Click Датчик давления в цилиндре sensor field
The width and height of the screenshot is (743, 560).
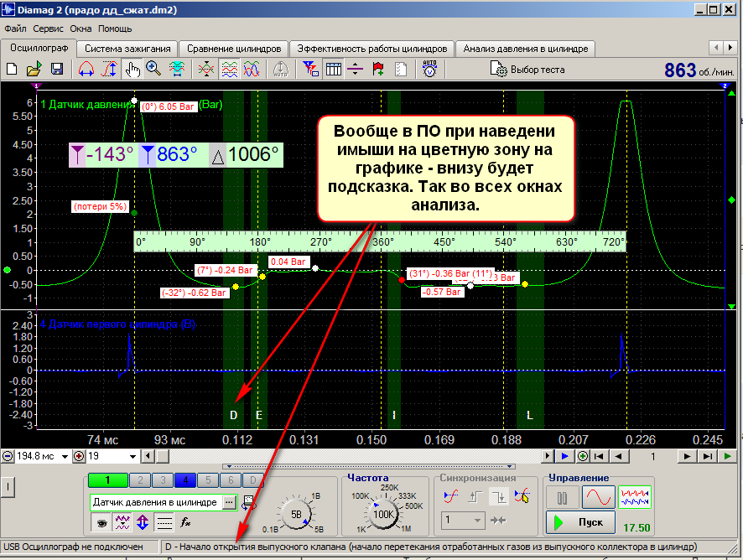click(x=156, y=502)
